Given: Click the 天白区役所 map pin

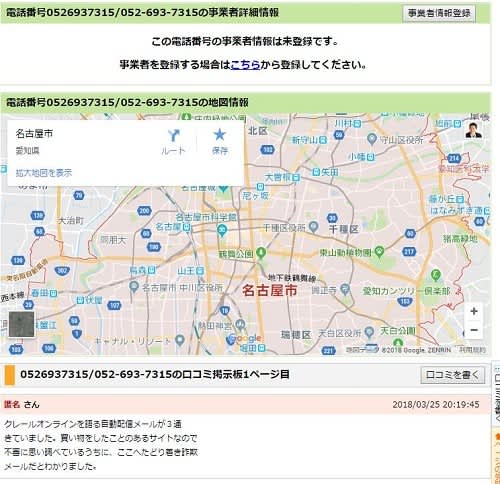Looking at the screenshot, I should click(369, 332).
